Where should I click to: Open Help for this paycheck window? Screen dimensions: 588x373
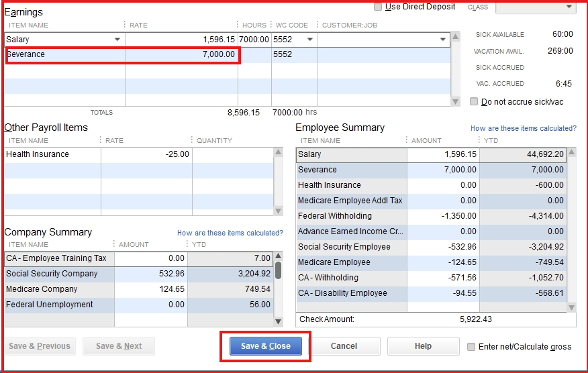click(423, 346)
